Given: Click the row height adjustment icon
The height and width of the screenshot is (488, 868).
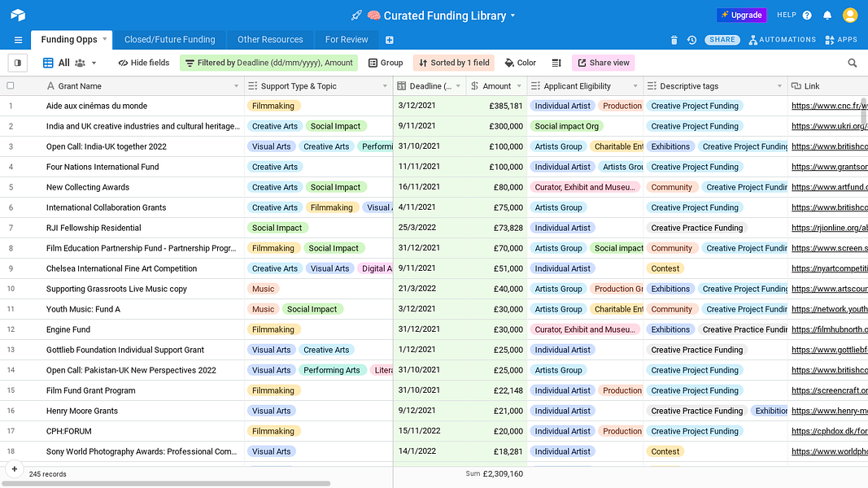Looking at the screenshot, I should point(556,63).
